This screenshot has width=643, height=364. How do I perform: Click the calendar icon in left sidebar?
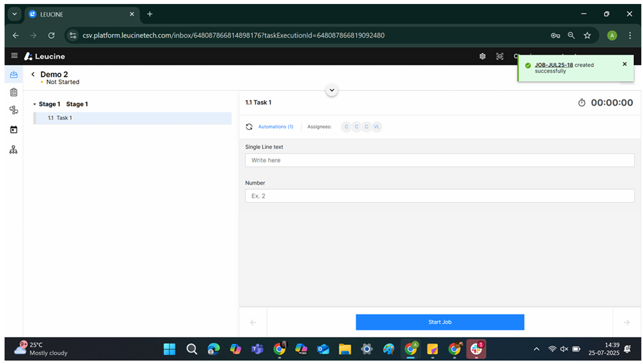(13, 130)
